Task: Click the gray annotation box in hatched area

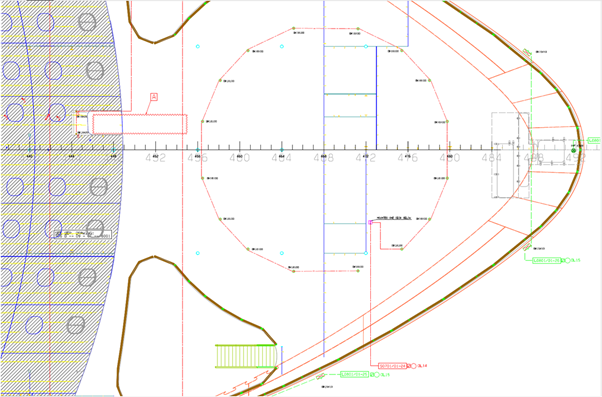Action: 83,234
